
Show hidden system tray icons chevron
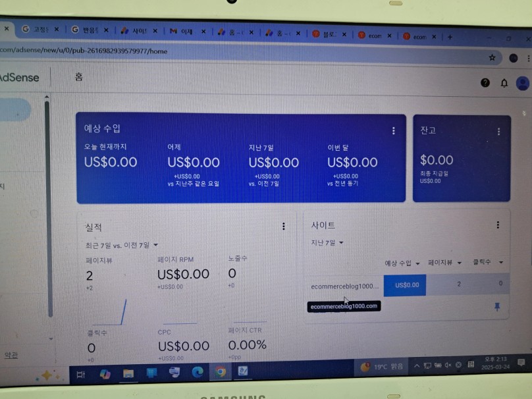coord(417,366)
